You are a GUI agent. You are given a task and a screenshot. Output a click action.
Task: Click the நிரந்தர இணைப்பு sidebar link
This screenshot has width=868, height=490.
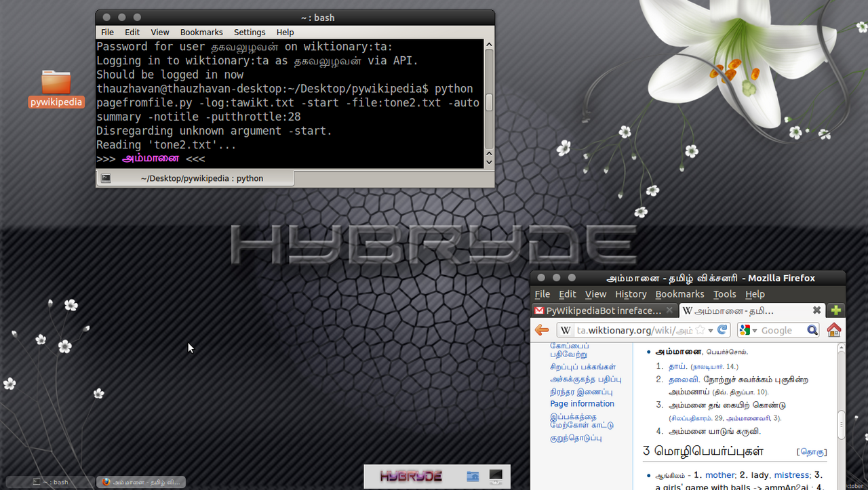[581, 392]
